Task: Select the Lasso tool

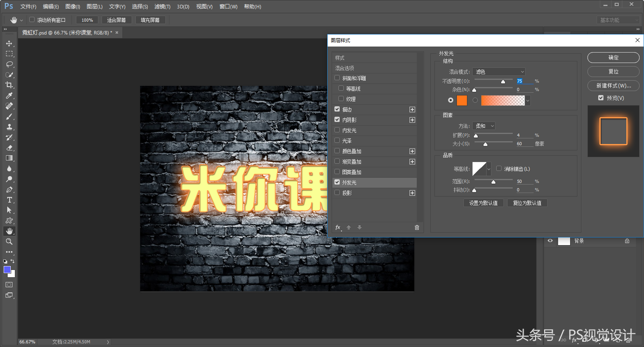Action: pos(9,64)
